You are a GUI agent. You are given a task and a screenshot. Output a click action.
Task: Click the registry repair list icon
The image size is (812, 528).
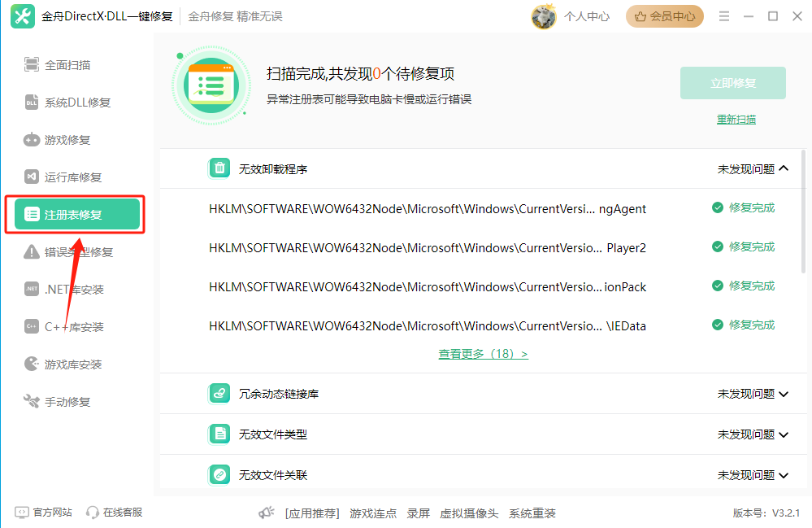[x=33, y=214]
